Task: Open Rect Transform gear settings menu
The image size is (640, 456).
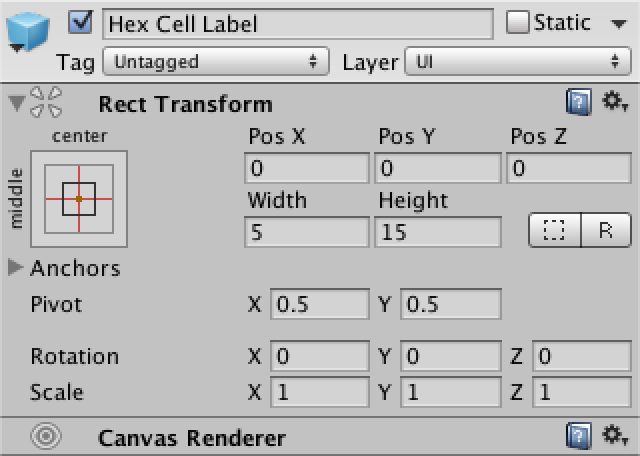Action: [x=613, y=103]
